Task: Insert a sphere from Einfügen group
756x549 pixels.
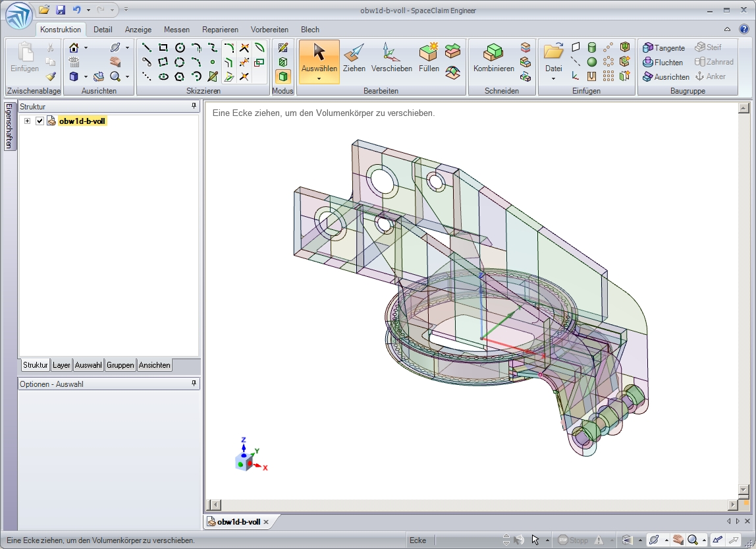Action: tap(592, 62)
